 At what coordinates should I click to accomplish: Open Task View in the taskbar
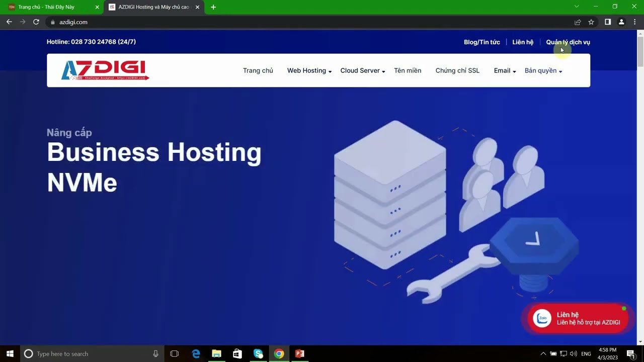tap(175, 353)
